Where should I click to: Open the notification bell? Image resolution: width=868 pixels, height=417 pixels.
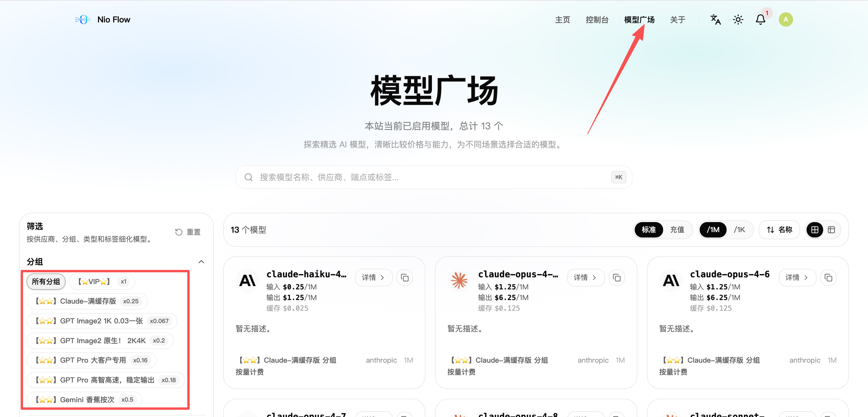coord(760,19)
